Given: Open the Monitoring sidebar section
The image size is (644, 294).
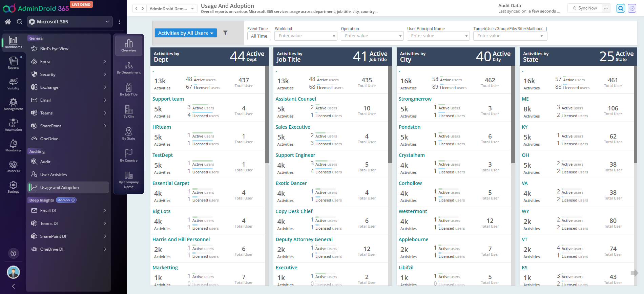Looking at the screenshot, I should [x=13, y=146].
